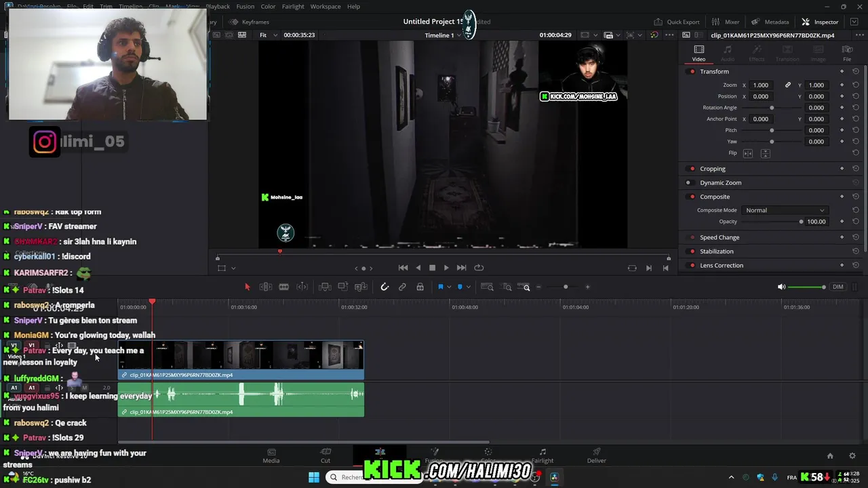Toggle the DIM audio button
This screenshot has height=488, width=868.
(838, 287)
